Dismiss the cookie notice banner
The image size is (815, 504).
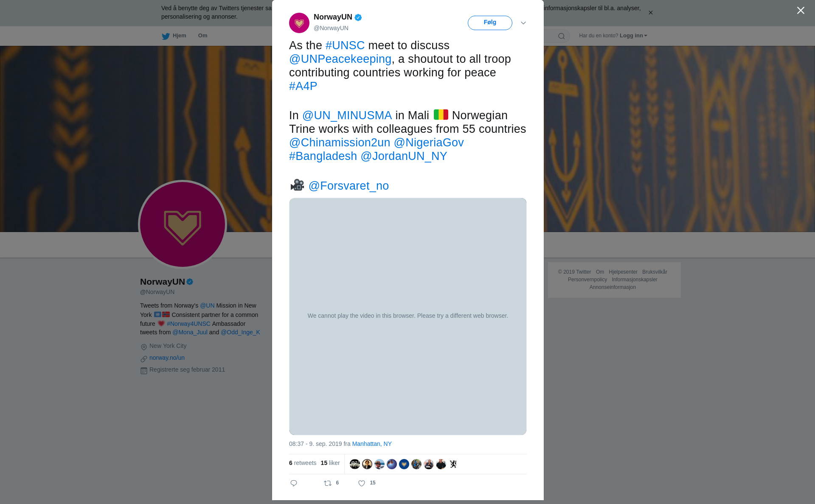coord(650,13)
